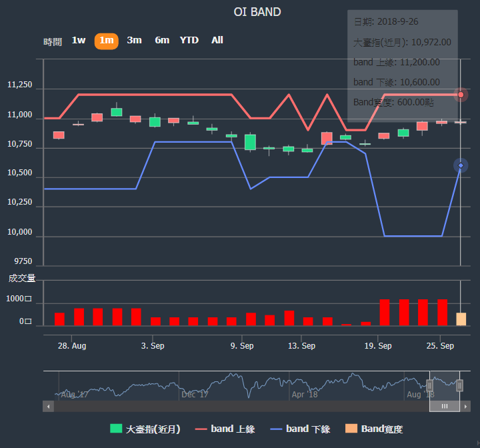Show all data with All button
The image size is (480, 448).
coord(217,41)
